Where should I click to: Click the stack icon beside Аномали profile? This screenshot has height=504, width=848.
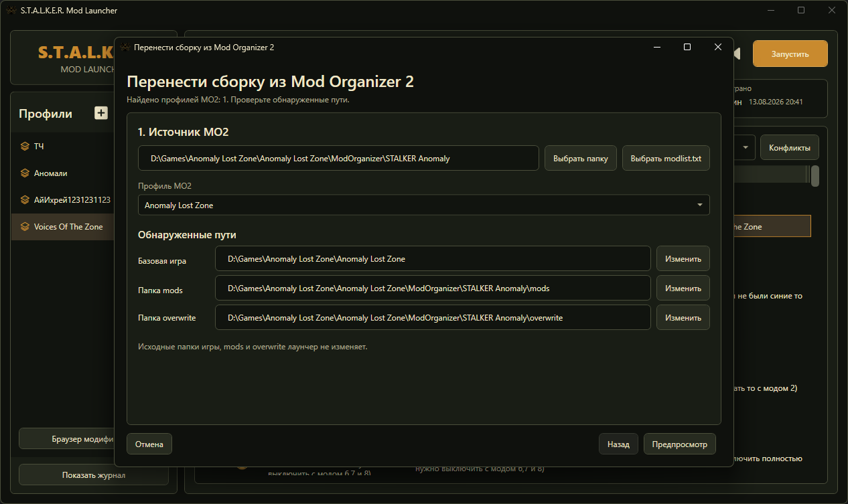tap(25, 173)
